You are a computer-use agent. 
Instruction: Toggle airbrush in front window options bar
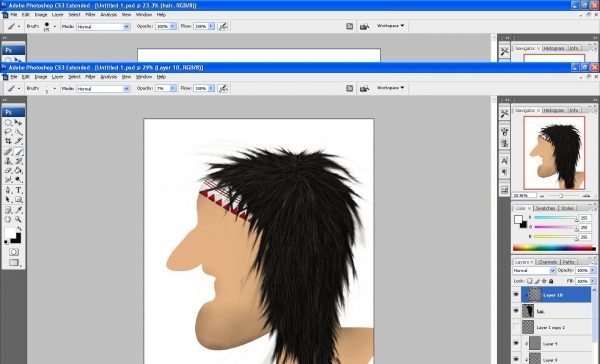tap(223, 88)
